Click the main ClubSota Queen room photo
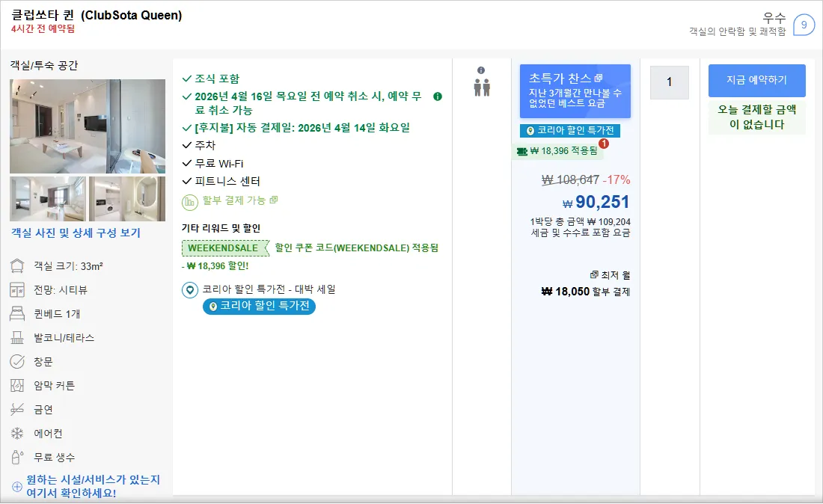This screenshot has width=823, height=504. (x=88, y=126)
